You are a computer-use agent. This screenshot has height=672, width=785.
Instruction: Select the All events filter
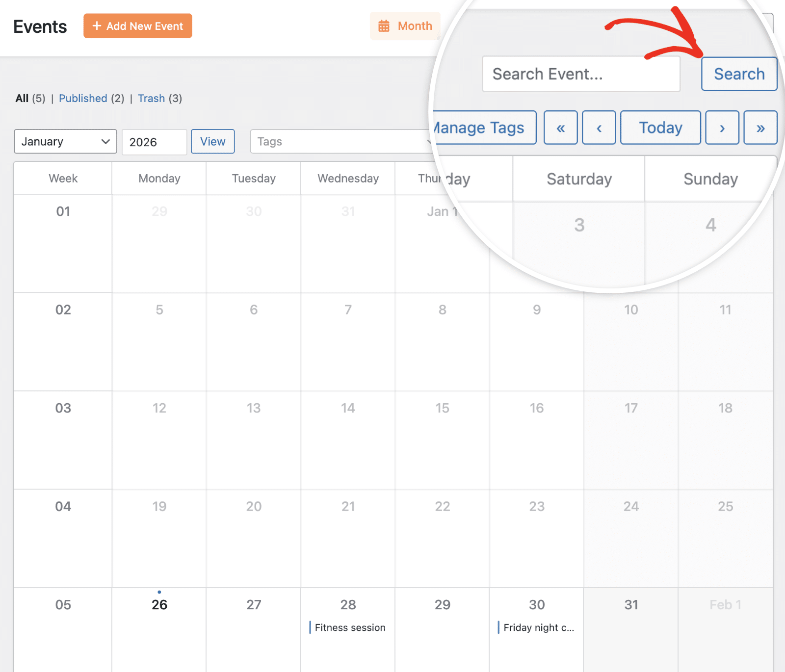[x=22, y=98]
